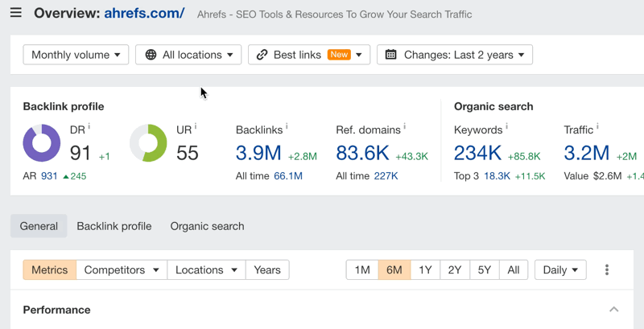Click the AR change value 245

78,176
